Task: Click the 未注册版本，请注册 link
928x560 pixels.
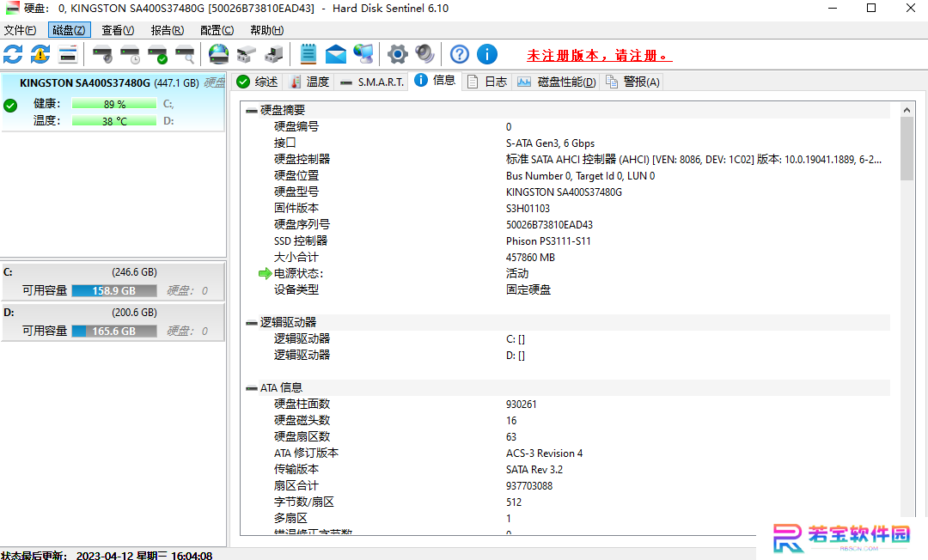Action: (x=600, y=56)
